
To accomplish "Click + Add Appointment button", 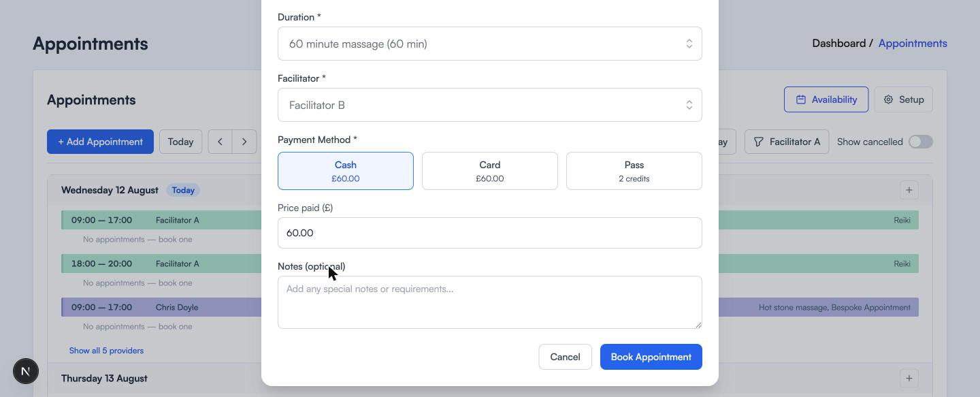I will (100, 142).
